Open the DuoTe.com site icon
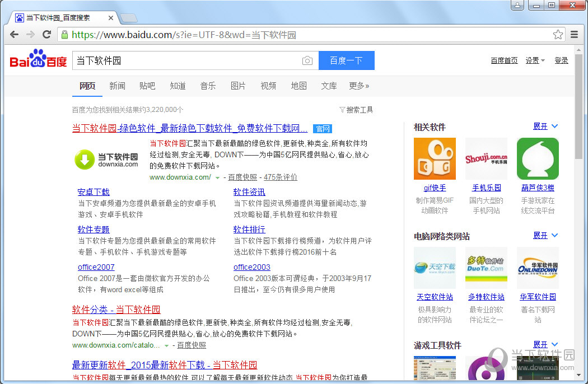Screen dimensions: 588x384 486,268
